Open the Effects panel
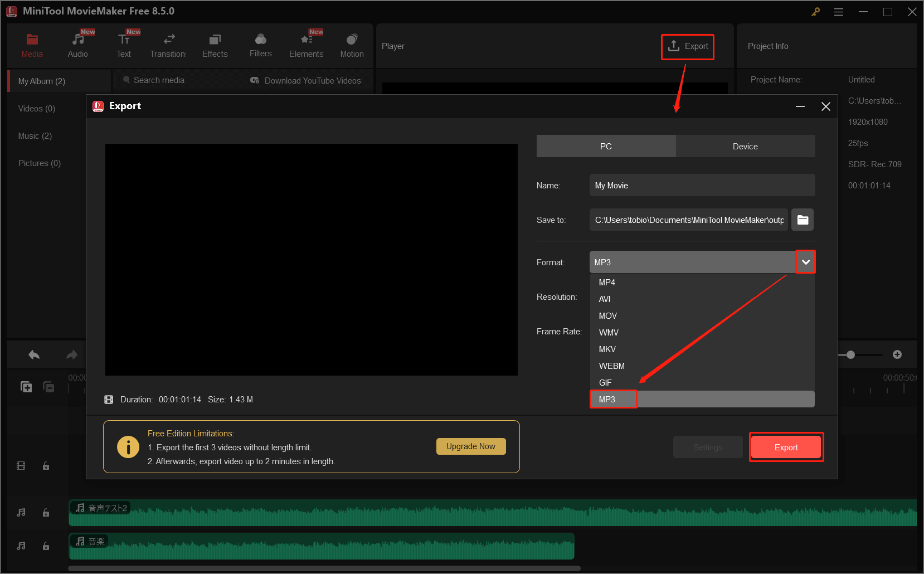This screenshot has width=924, height=574. click(215, 44)
